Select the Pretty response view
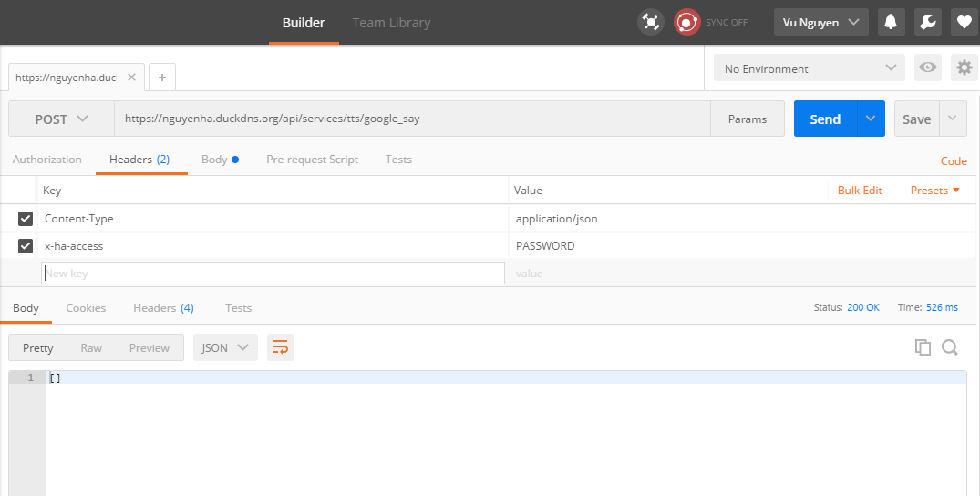Image resolution: width=980 pixels, height=496 pixels. point(37,347)
